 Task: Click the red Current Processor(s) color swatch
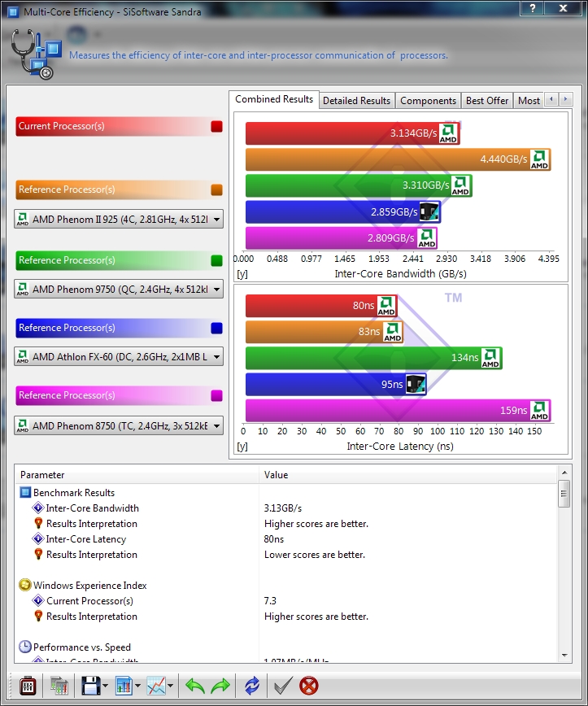pyautogui.click(x=216, y=127)
